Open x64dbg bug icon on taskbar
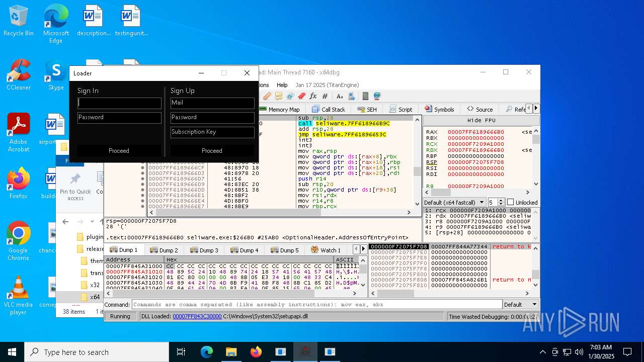The height and width of the screenshot is (362, 644). (305, 352)
